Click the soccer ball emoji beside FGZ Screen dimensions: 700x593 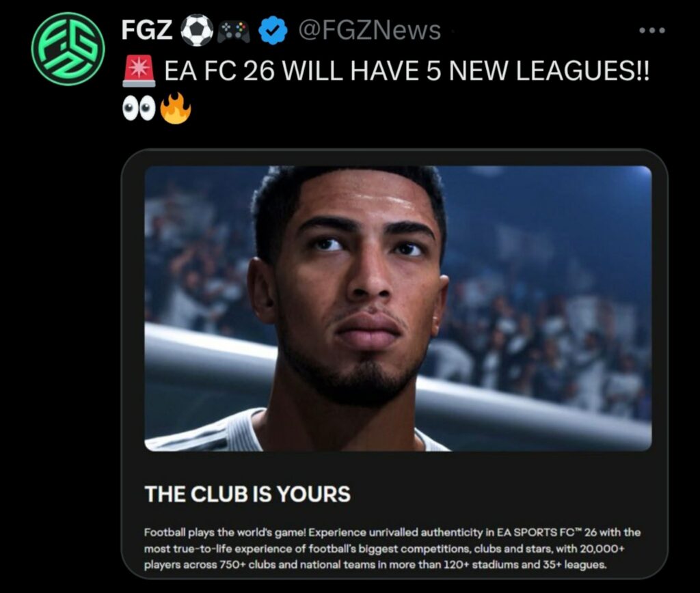click(196, 30)
